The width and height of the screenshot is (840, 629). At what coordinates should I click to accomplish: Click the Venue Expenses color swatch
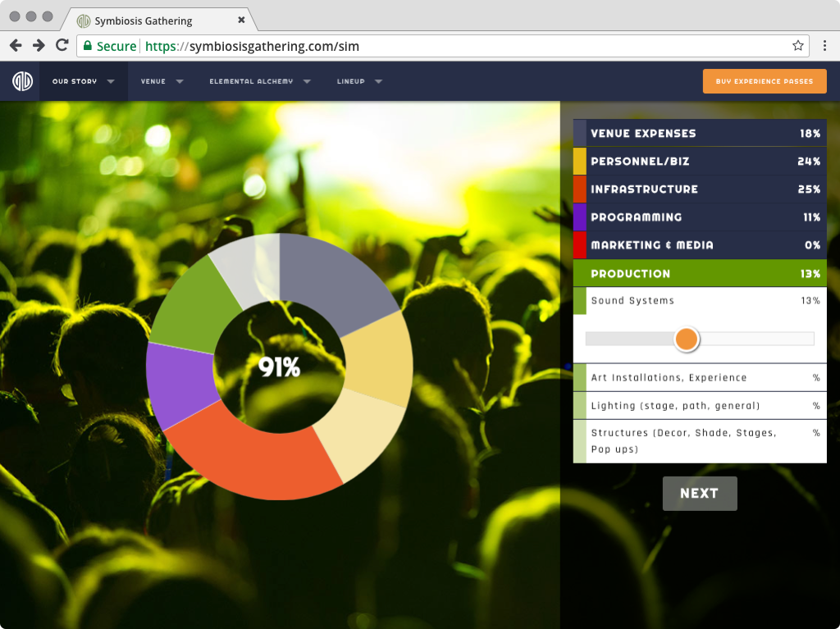pos(580,133)
